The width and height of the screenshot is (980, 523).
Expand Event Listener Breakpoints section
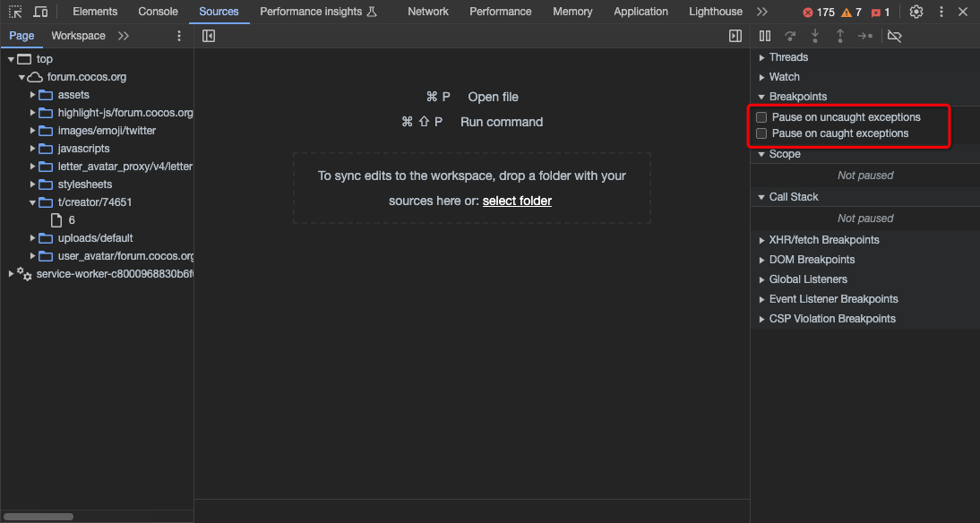[762, 299]
